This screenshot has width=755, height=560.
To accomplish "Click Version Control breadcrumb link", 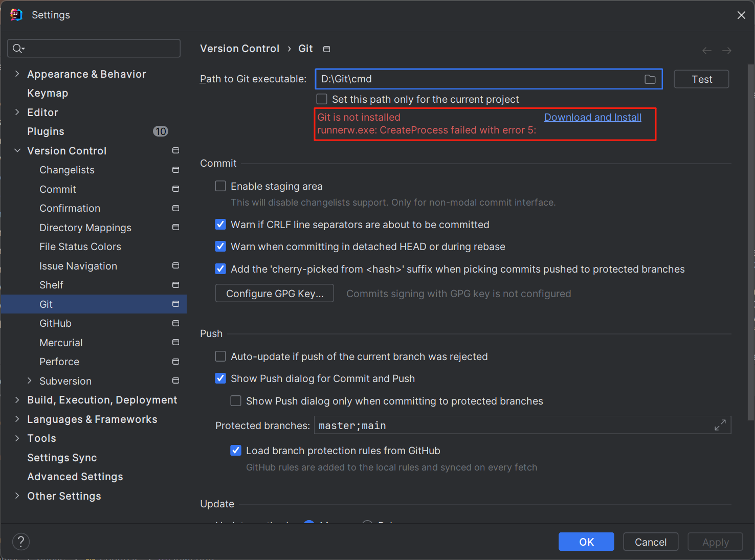I will click(x=239, y=49).
